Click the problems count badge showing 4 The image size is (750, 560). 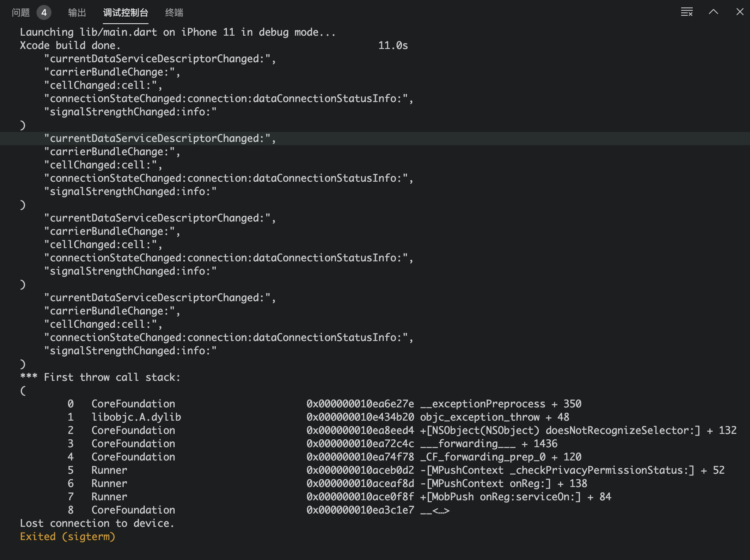coord(43,12)
